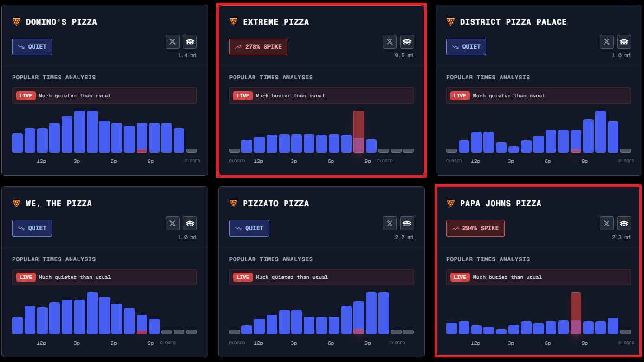This screenshot has width=644, height=362.
Task: Click the DOMINO'S PIZZA title
Action: (61, 22)
